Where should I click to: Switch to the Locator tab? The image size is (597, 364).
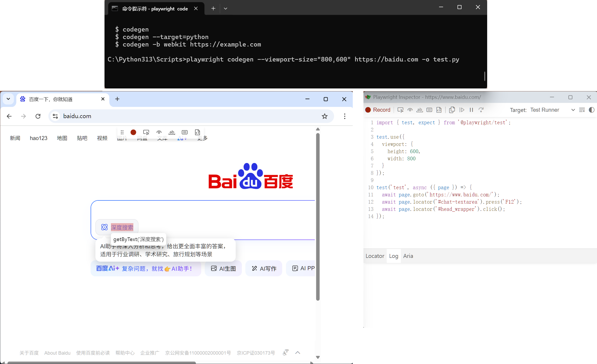[x=375, y=256]
